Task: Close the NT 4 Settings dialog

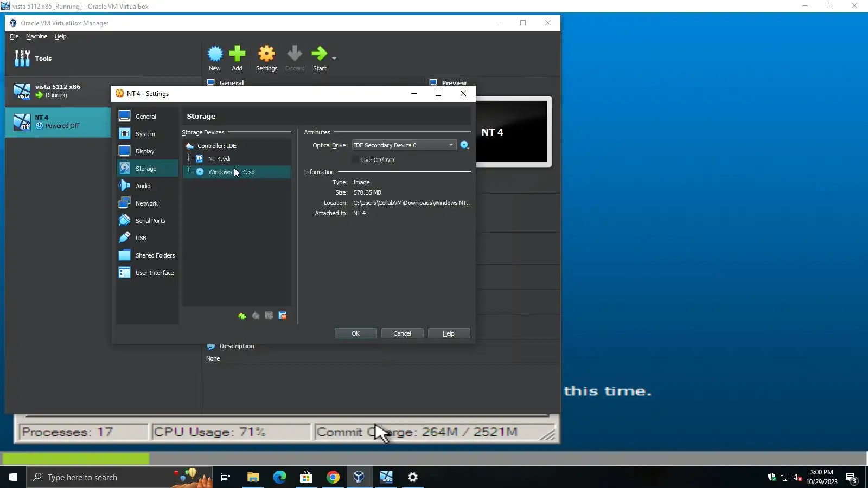Action: [x=463, y=93]
